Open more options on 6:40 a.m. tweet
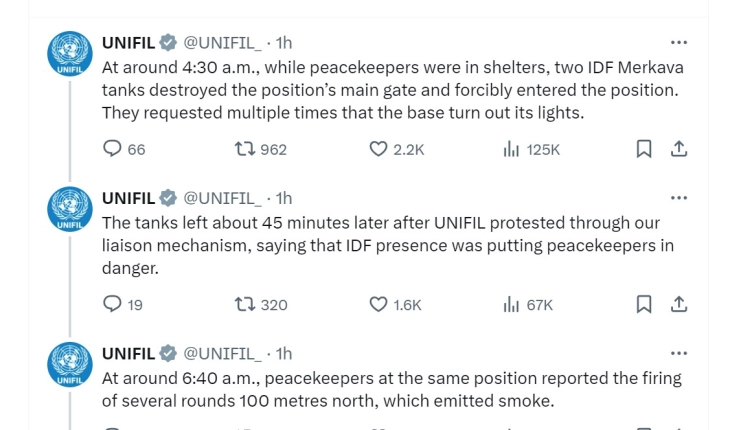 pos(679,353)
